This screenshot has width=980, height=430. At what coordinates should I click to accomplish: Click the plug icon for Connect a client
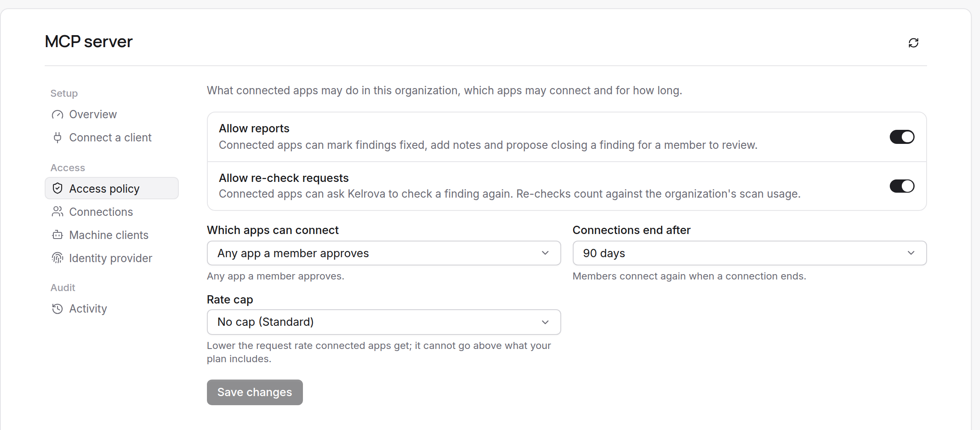58,138
